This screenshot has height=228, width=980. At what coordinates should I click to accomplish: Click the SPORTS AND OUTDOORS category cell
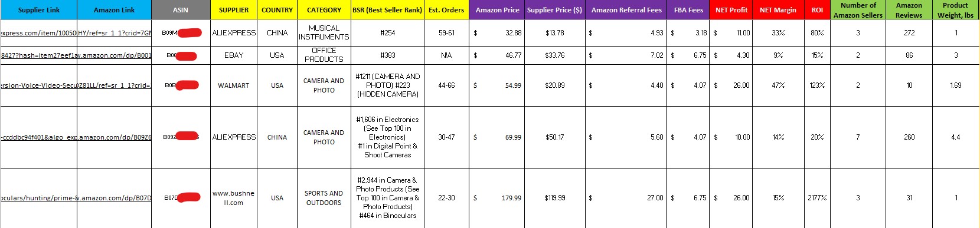324,198
